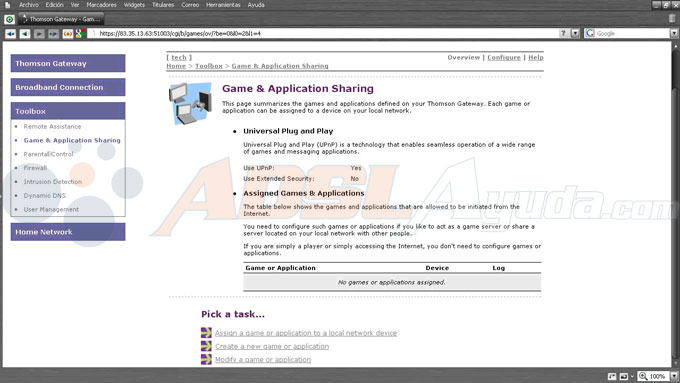Click the reload/stop icon in address toolbar
Image resolution: width=680 pixels, height=383 pixels.
click(68, 33)
